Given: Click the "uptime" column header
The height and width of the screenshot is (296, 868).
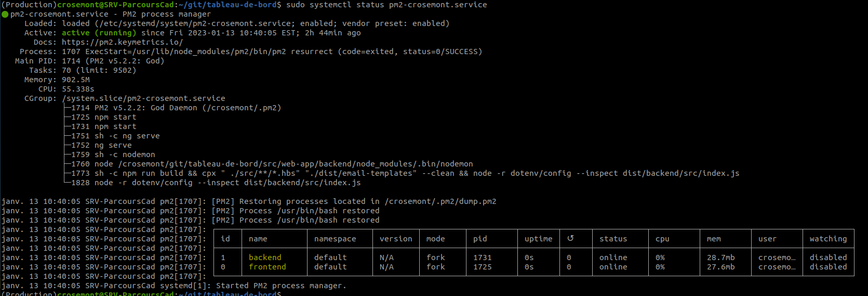Looking at the screenshot, I should [538, 239].
